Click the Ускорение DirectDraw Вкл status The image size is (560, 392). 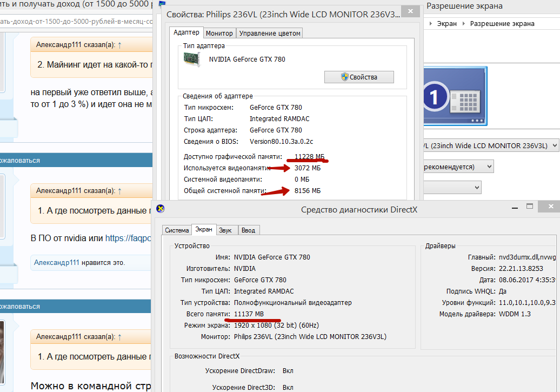(288, 371)
